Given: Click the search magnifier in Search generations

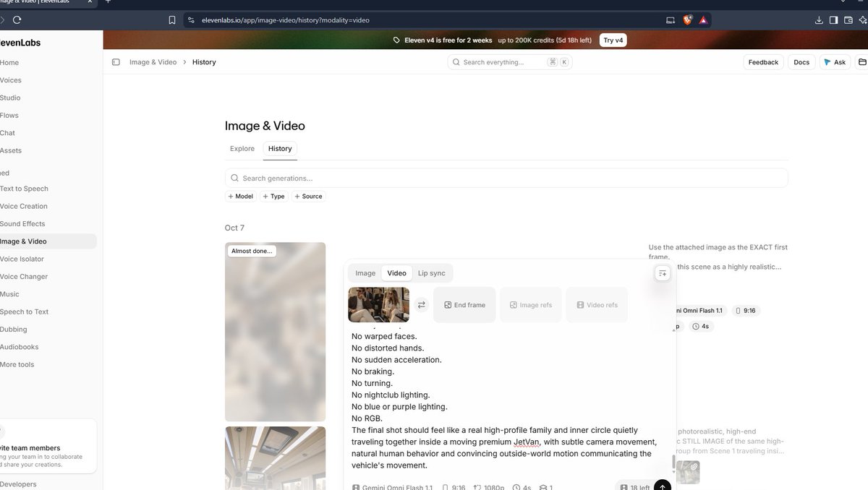Looking at the screenshot, I should coord(234,178).
